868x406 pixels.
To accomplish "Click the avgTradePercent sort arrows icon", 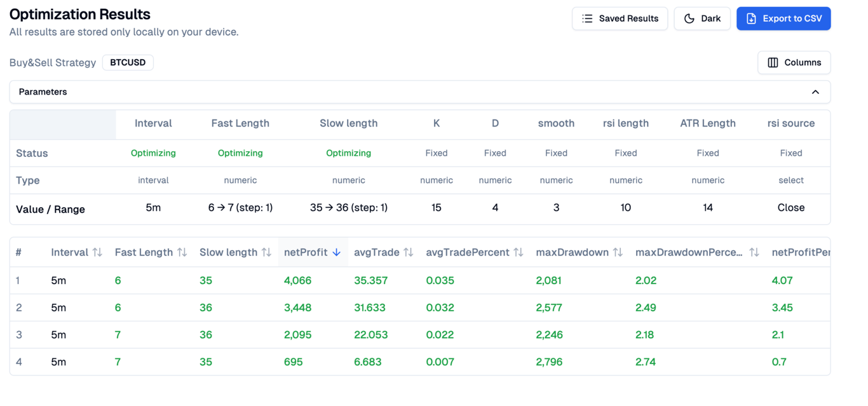I will (519, 252).
